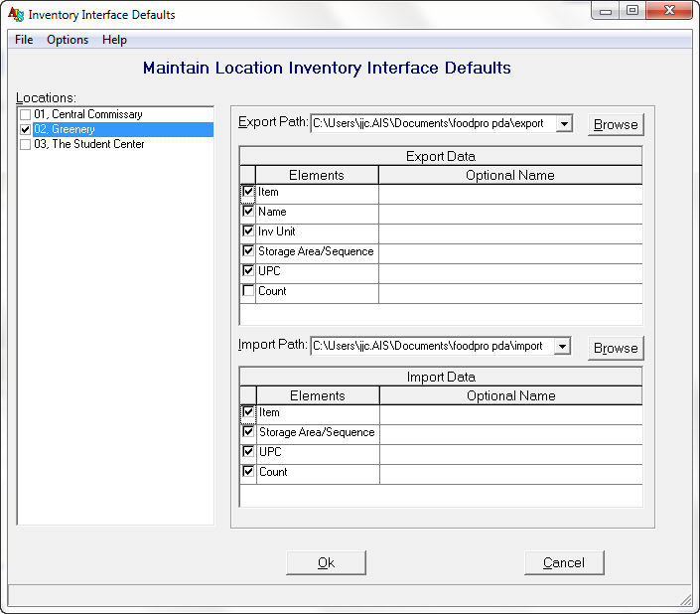The height and width of the screenshot is (614, 700).
Task: Enable the Export Data Count checkbox
Action: 248,291
